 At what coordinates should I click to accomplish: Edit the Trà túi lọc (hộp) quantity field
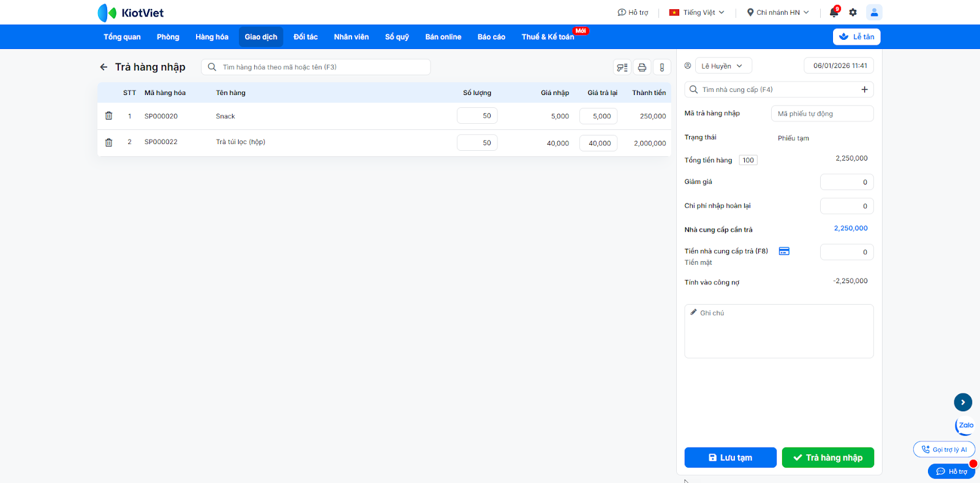(477, 143)
